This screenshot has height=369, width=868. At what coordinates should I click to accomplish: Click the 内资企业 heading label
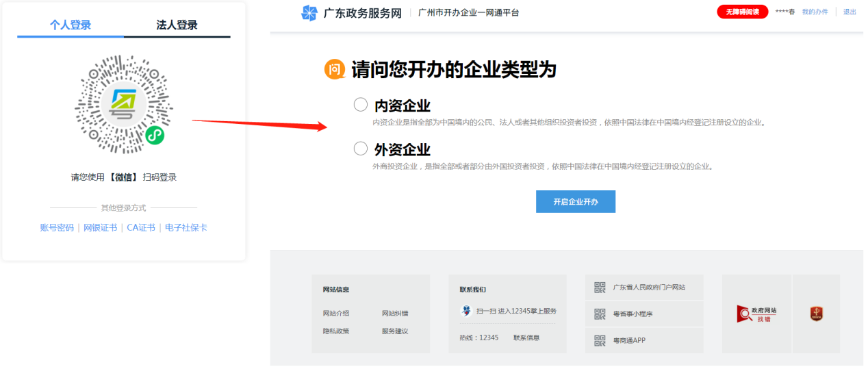[x=403, y=105]
